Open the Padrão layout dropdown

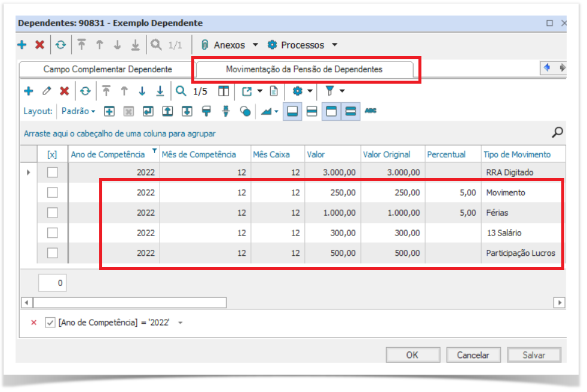click(78, 111)
